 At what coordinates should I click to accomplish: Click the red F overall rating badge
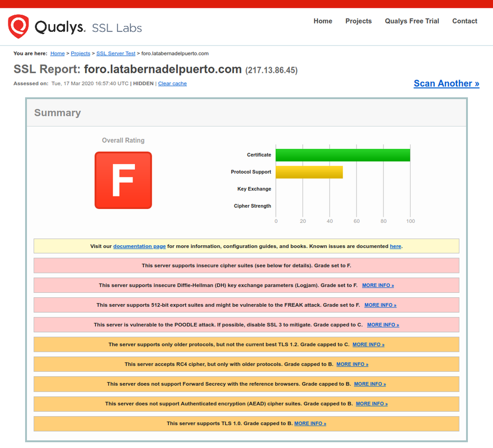click(x=123, y=180)
